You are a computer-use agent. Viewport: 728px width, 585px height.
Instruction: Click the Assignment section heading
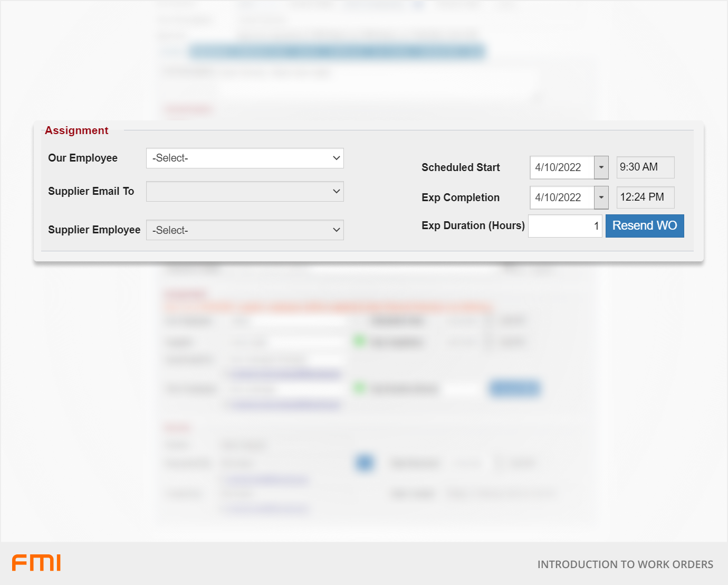tap(76, 130)
